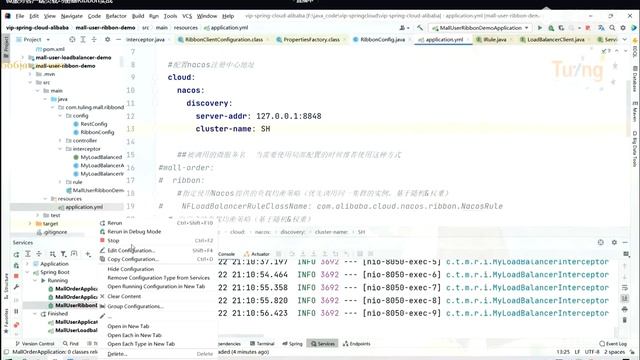Screen dimensions: 640x360
Task: Click Collapse All icon in Project panel header
Action: 94,40
